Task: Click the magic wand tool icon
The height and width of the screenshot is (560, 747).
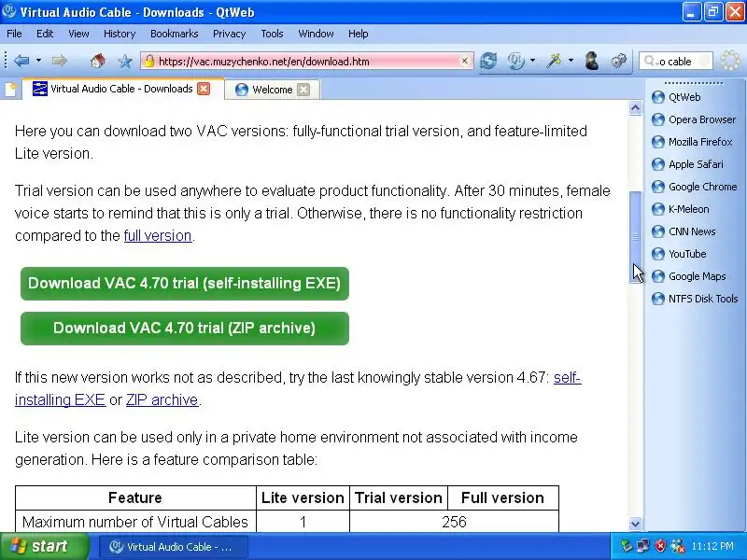Action: coord(554,61)
